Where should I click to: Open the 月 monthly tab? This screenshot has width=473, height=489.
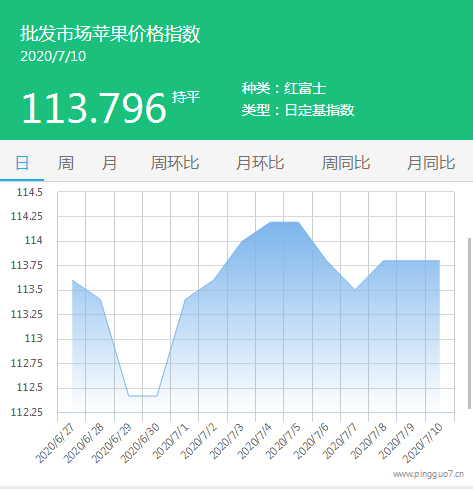109,163
